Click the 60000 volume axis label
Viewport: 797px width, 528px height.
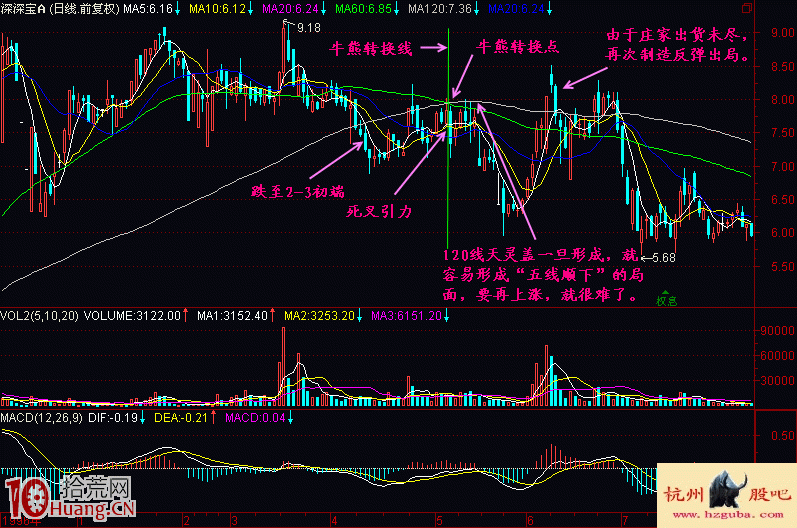click(777, 356)
